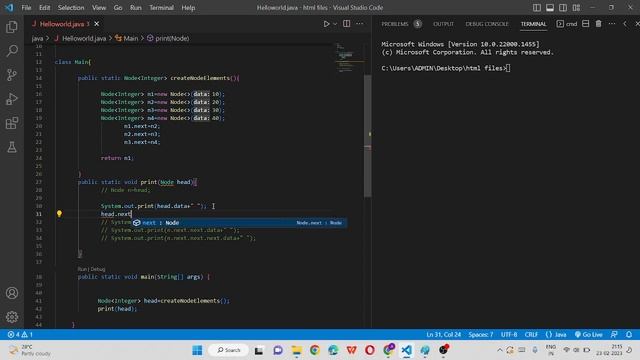640x360 pixels.
Task: Open the View menu
Action: point(99,8)
